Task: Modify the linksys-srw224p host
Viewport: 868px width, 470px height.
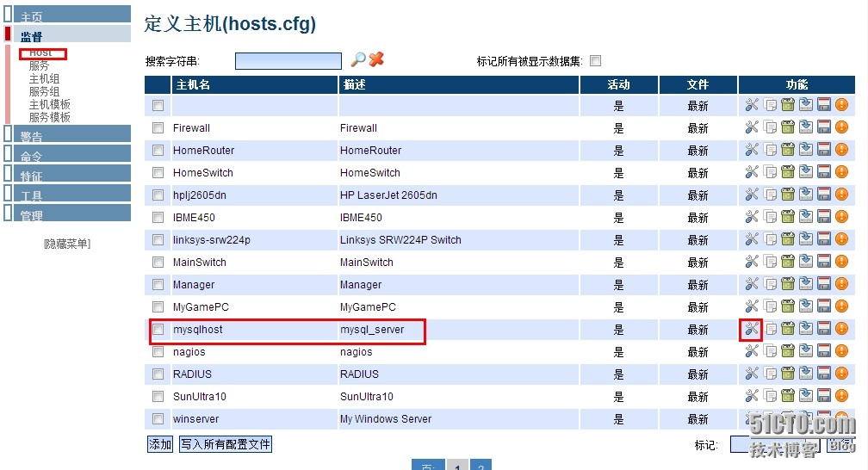Action: (751, 239)
